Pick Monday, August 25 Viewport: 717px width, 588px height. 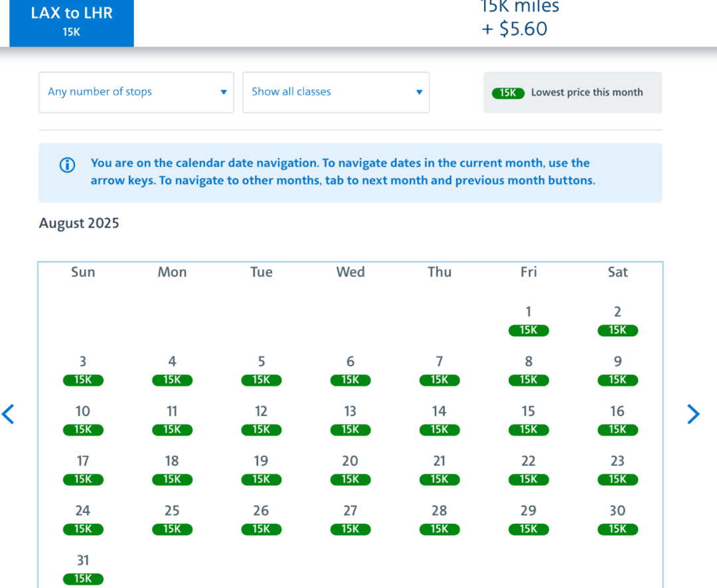(x=172, y=519)
